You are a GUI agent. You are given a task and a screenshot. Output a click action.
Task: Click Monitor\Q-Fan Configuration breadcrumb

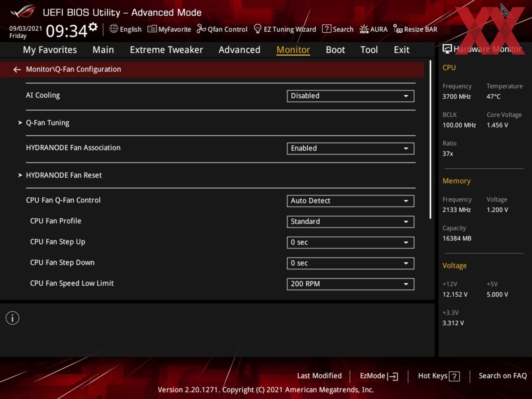[73, 69]
